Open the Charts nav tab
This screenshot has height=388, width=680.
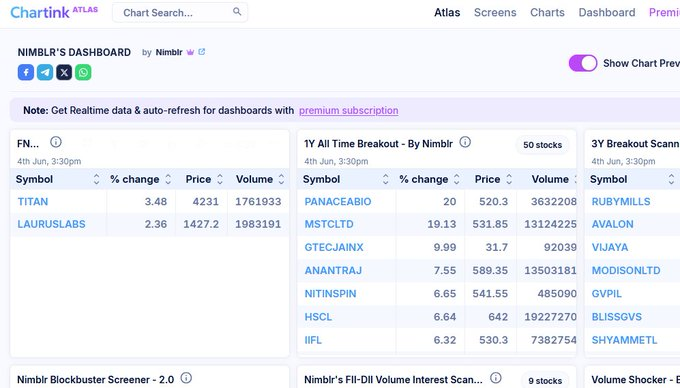(547, 13)
